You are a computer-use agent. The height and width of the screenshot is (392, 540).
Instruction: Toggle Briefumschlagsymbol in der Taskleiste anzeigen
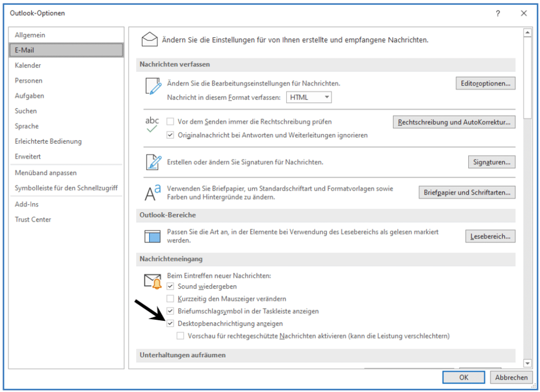170,311
